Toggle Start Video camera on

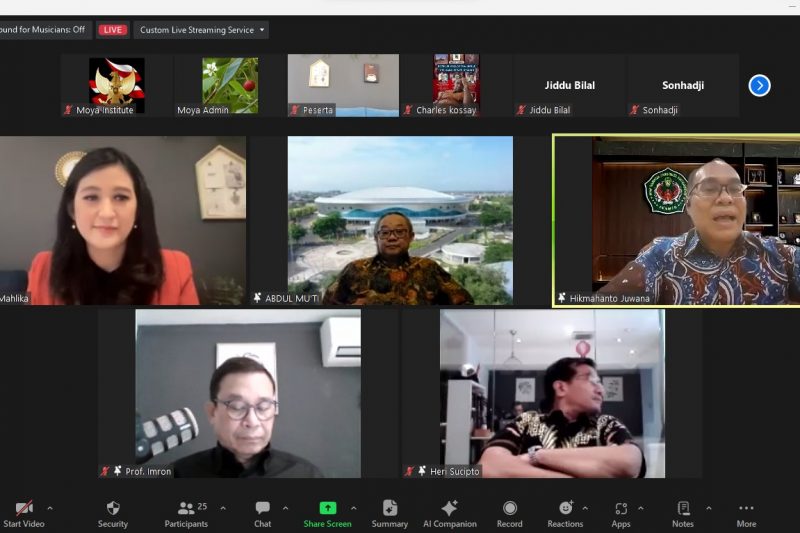[24, 508]
